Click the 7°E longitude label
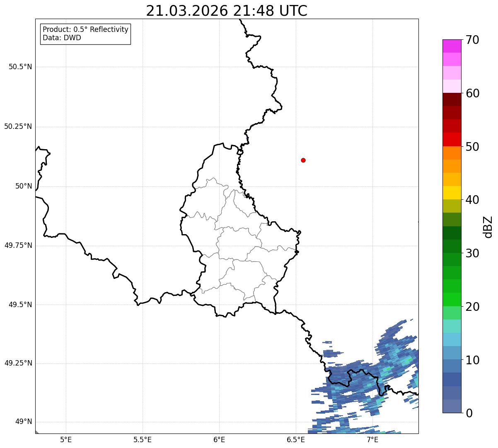Viewport: 498px width, 448px height. click(372, 439)
